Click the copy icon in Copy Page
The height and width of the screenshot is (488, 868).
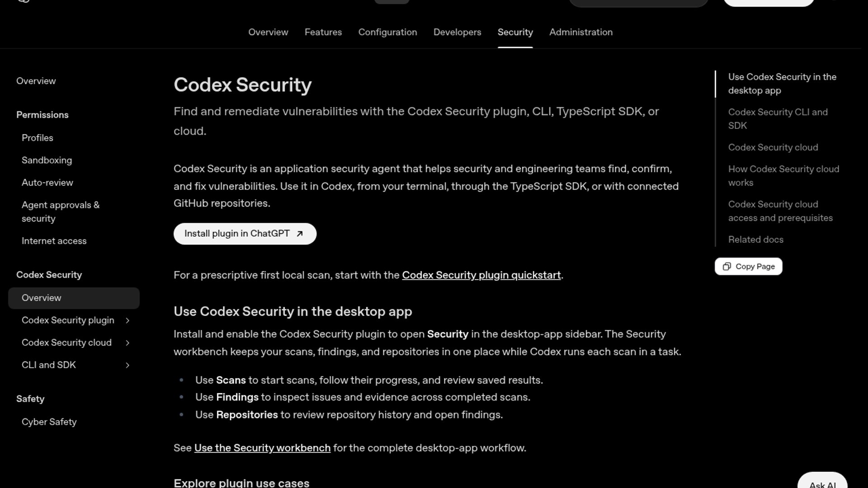(726, 267)
